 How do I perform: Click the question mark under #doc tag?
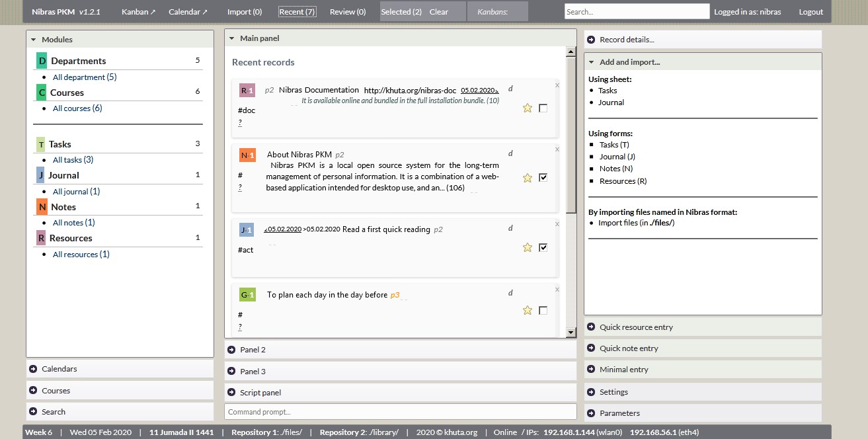click(x=240, y=123)
